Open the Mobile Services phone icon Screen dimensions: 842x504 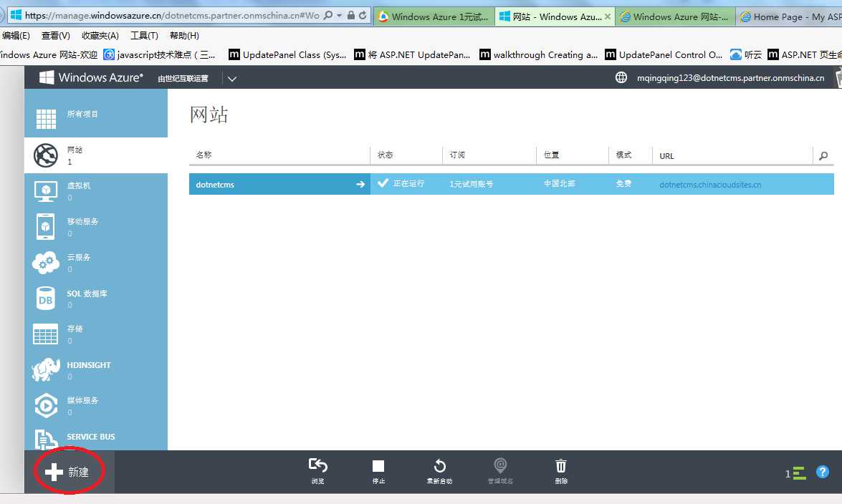pos(46,226)
